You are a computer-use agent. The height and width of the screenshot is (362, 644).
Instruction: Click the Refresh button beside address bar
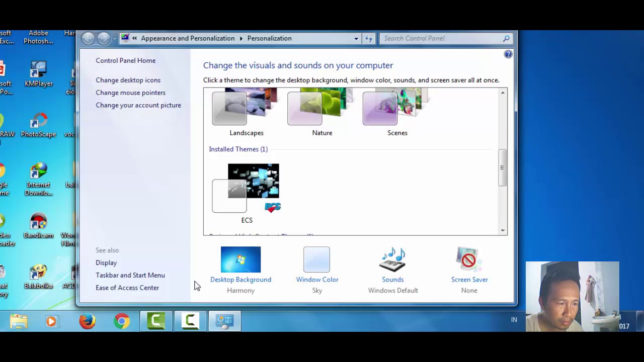click(x=369, y=39)
